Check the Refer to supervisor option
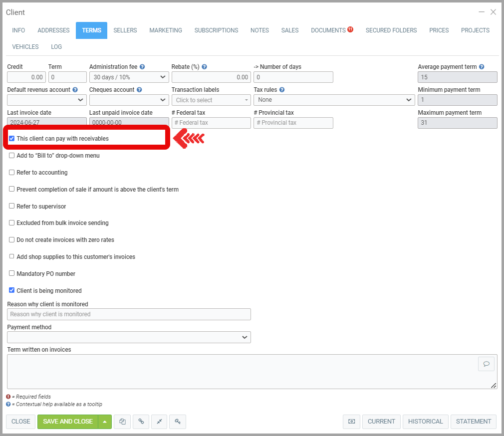 click(x=12, y=206)
